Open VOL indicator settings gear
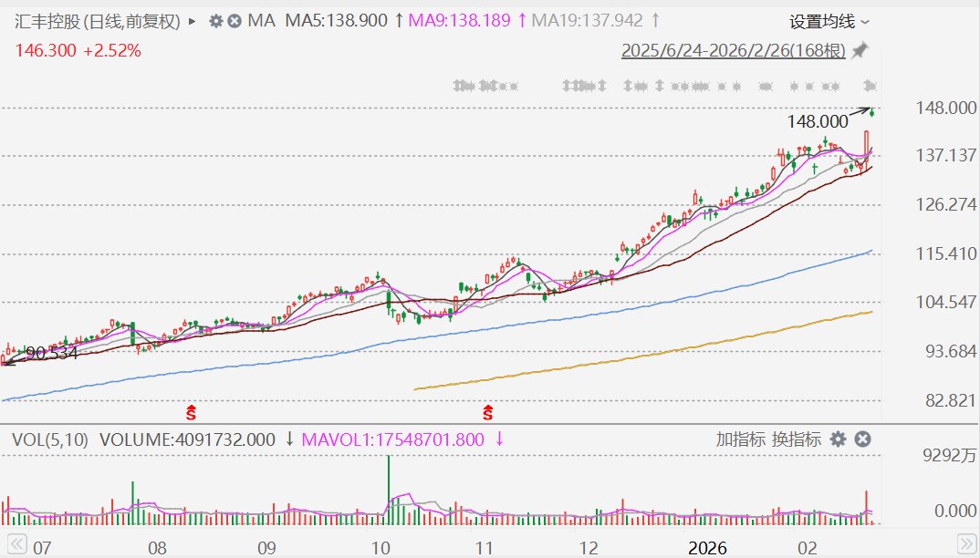980x558 pixels. pyautogui.click(x=839, y=439)
